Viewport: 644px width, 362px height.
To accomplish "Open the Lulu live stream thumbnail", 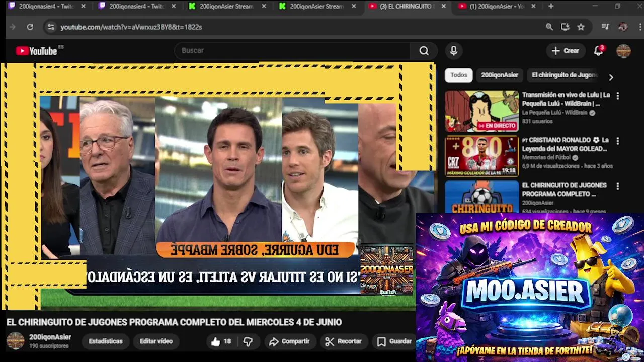I will (481, 111).
